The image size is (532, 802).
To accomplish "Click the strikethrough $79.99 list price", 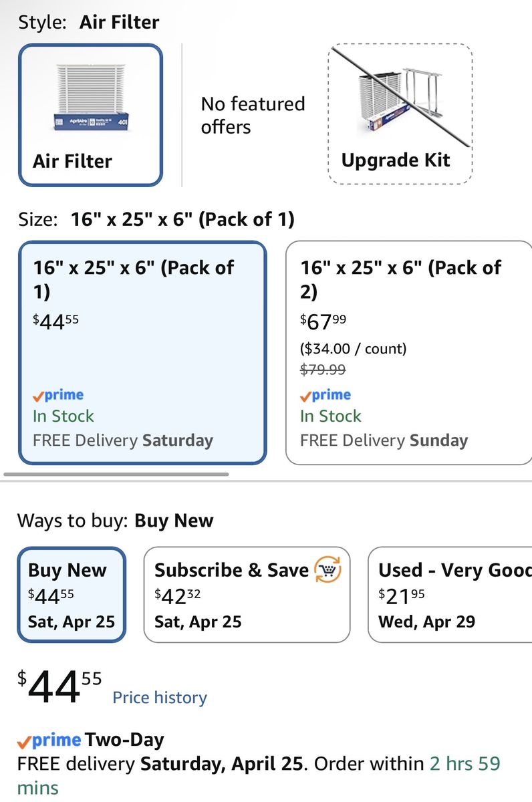I will 323,370.
